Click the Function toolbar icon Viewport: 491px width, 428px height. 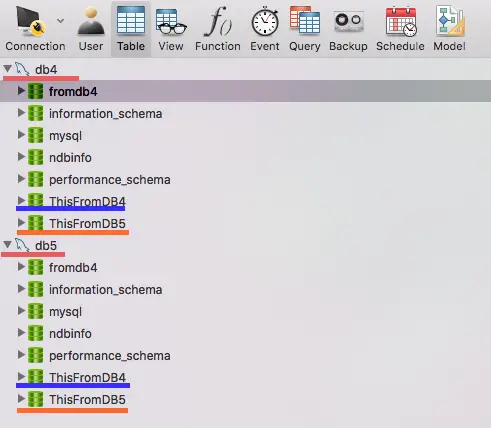coord(218,21)
